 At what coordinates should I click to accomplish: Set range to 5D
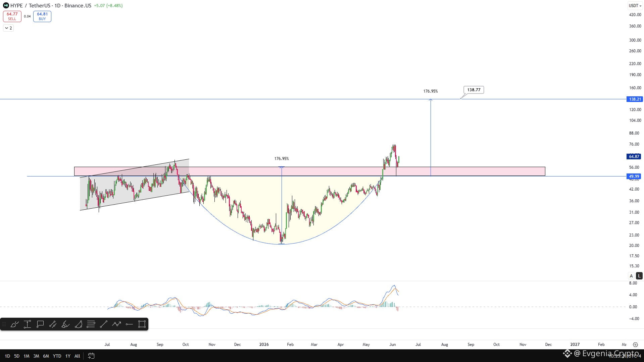coord(17,356)
